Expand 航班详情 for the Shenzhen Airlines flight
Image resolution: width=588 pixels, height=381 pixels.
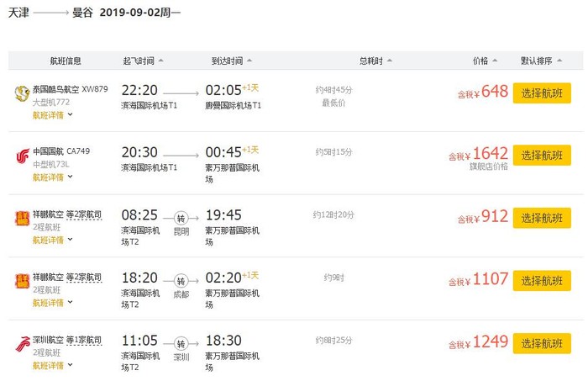(x=52, y=365)
